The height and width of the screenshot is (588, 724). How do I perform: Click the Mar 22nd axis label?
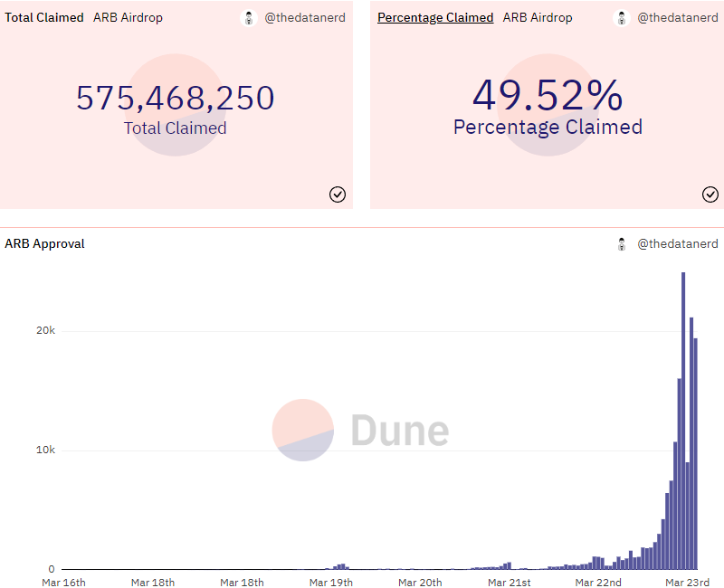click(x=598, y=583)
